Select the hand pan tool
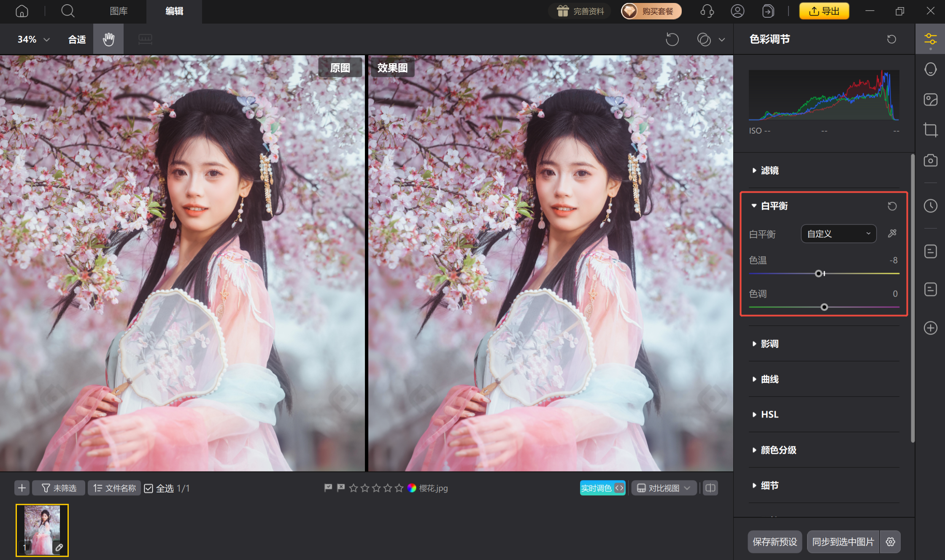This screenshot has width=945, height=560. (108, 39)
